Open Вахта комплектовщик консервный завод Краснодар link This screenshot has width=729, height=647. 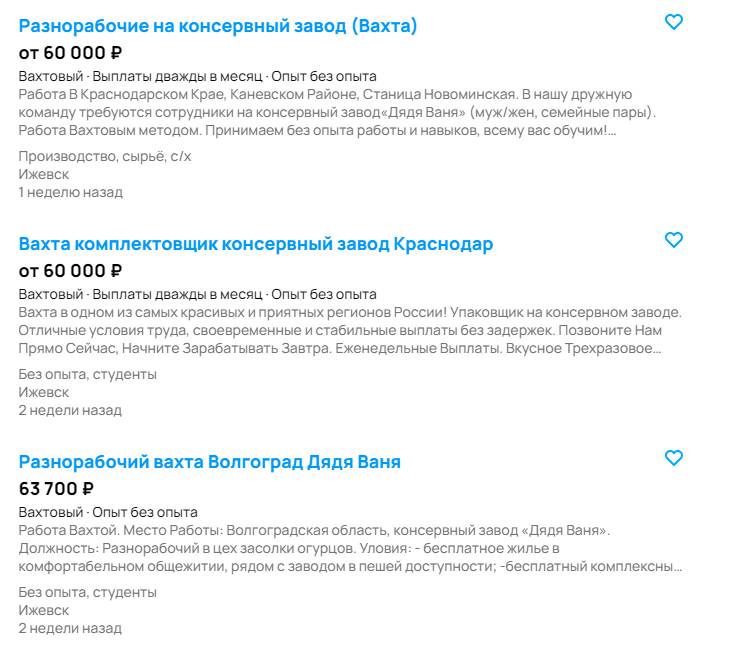coord(256,244)
